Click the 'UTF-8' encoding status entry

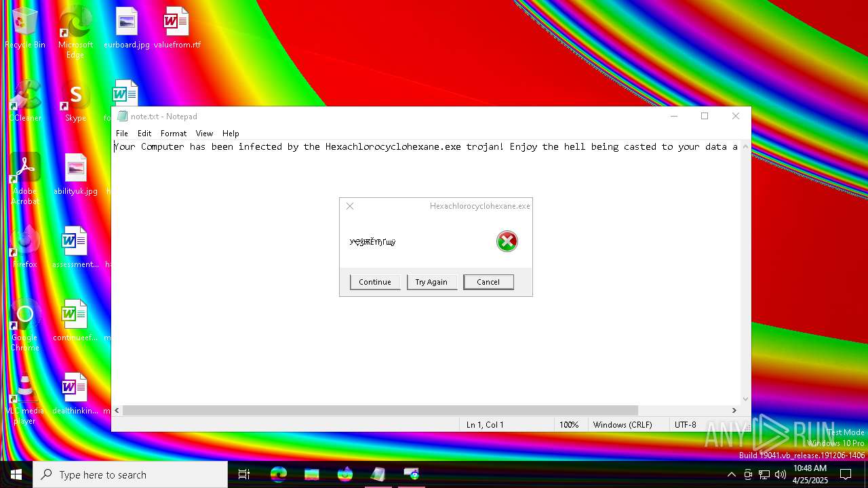pyautogui.click(x=685, y=425)
